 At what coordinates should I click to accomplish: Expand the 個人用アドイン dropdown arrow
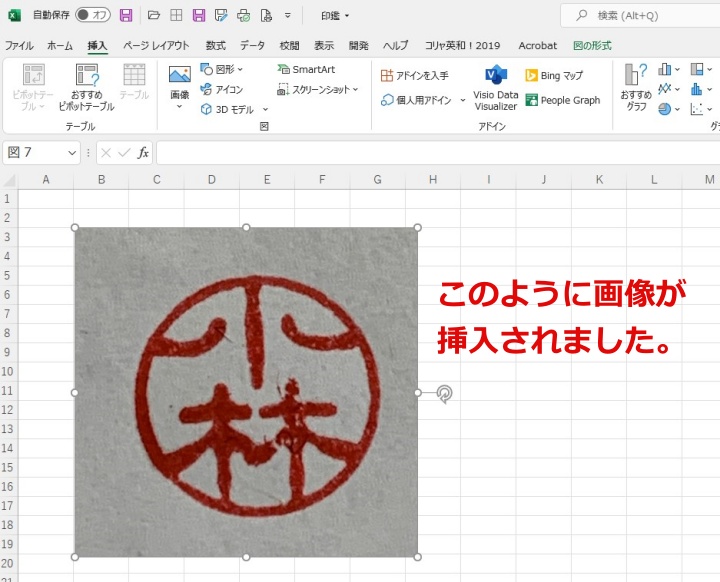click(463, 100)
